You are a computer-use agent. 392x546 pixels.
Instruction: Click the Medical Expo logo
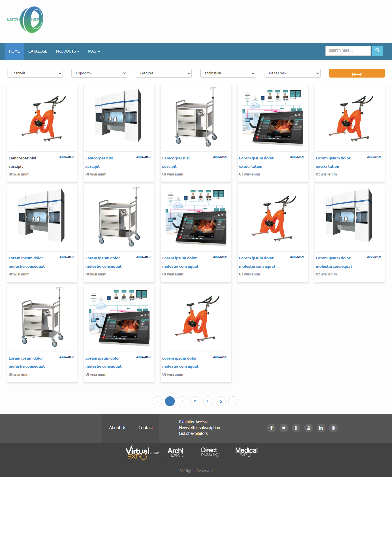point(246,452)
